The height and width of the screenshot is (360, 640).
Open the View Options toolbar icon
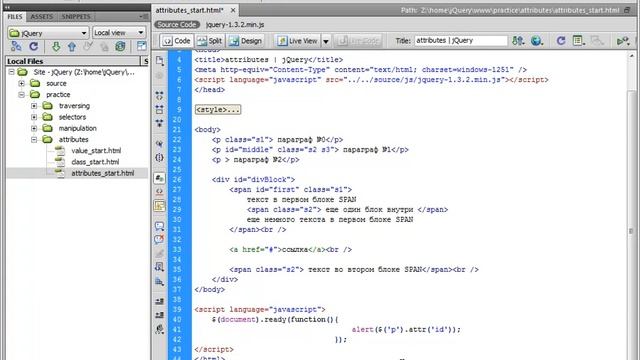click(578, 40)
